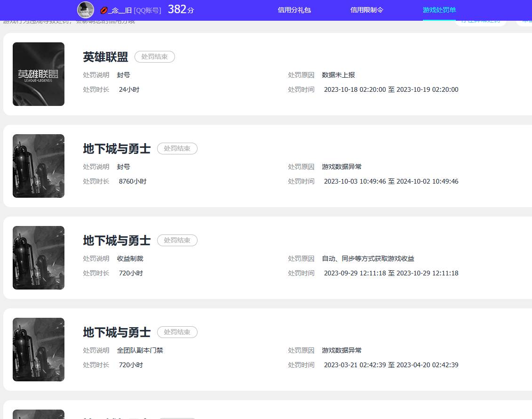532x419 pixels.
Task: Click the 处罚结束 badge on the 收益制裁 card
Action: click(x=177, y=240)
